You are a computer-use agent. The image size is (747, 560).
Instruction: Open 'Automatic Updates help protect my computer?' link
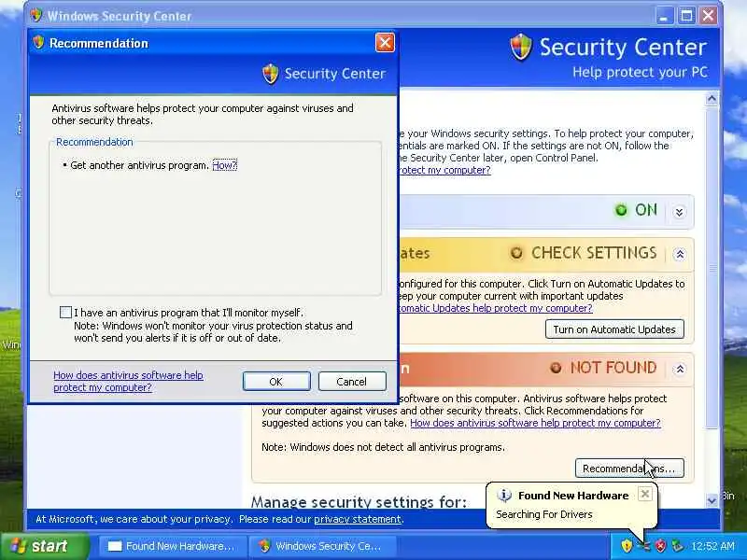[496, 308]
